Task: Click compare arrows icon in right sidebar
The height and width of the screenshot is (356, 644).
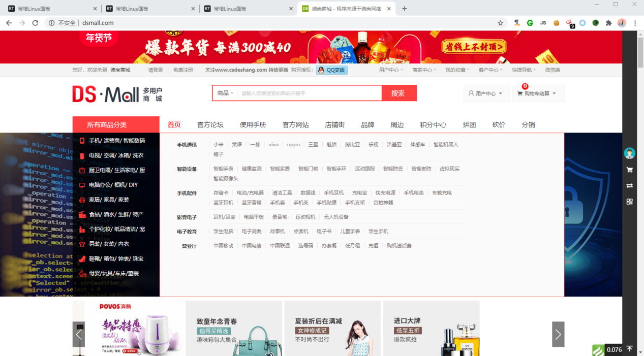Action: 630,185
